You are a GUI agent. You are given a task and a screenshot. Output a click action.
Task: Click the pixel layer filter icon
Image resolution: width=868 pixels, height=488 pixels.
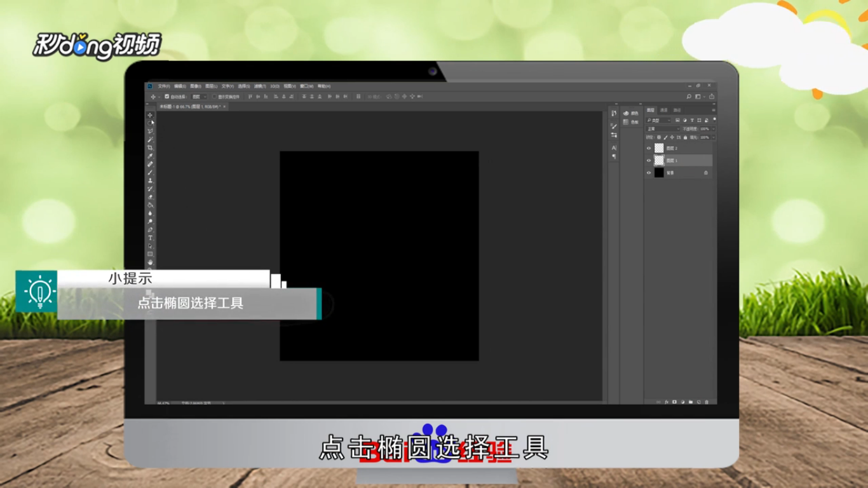click(677, 120)
